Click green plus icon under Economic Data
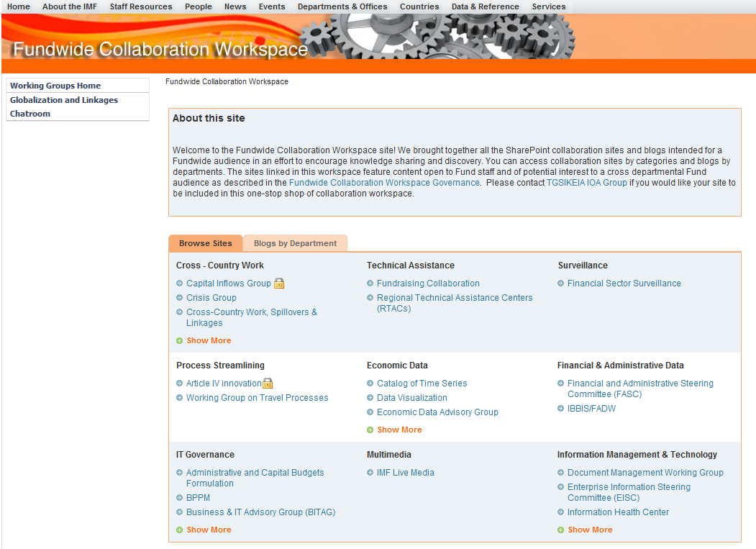 point(370,430)
